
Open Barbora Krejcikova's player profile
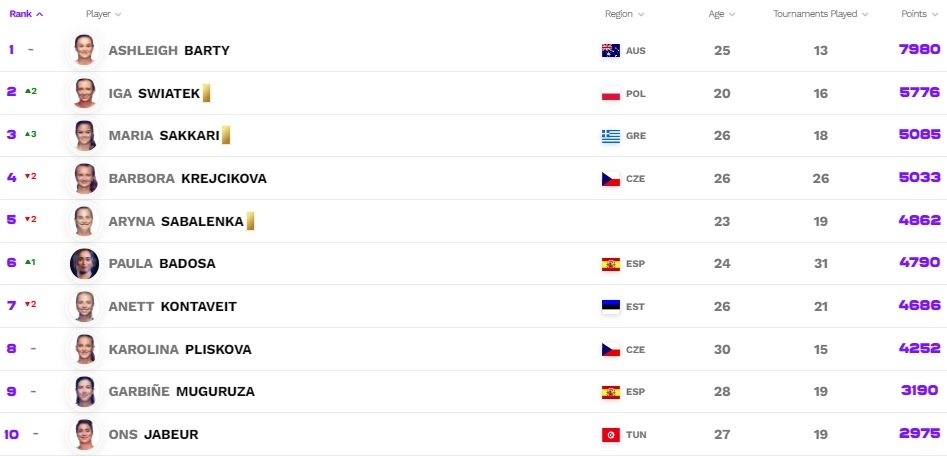(x=187, y=179)
